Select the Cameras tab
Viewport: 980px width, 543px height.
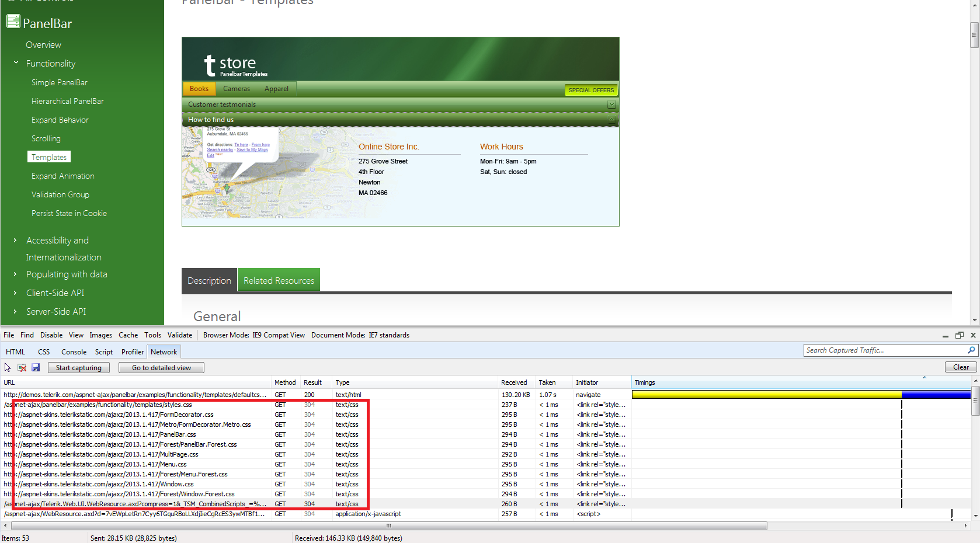[237, 89]
